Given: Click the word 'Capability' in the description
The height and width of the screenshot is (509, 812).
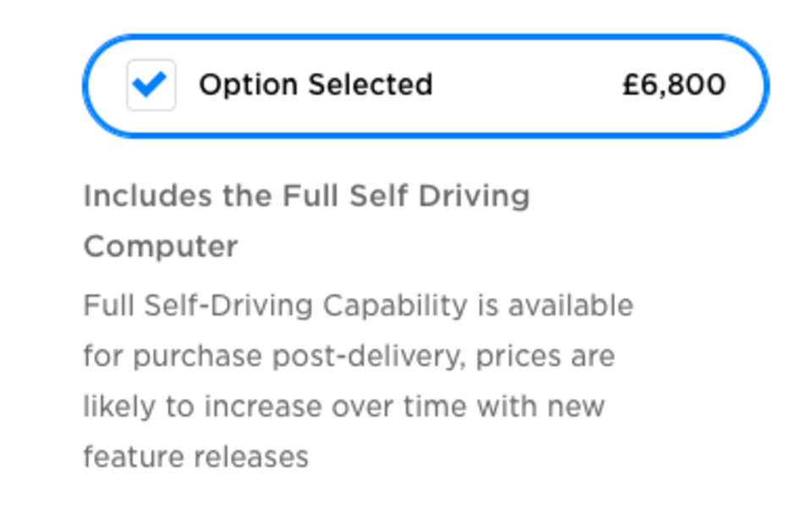Looking at the screenshot, I should (395, 305).
